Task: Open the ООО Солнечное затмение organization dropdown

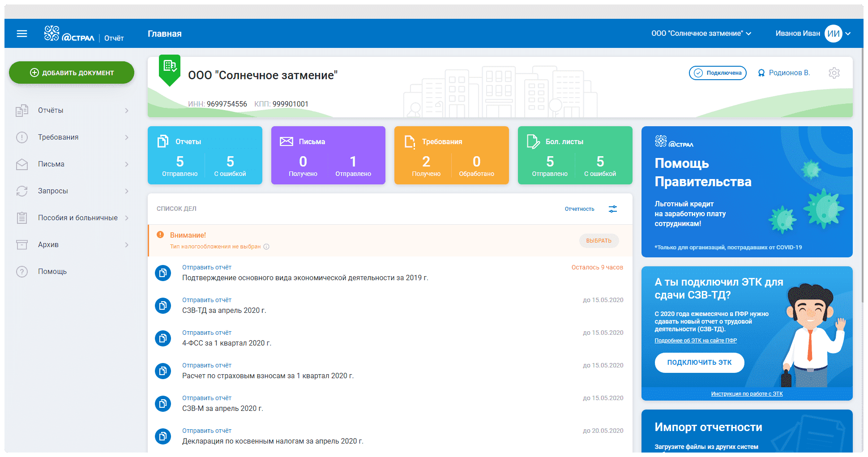Action: pyautogui.click(x=701, y=34)
